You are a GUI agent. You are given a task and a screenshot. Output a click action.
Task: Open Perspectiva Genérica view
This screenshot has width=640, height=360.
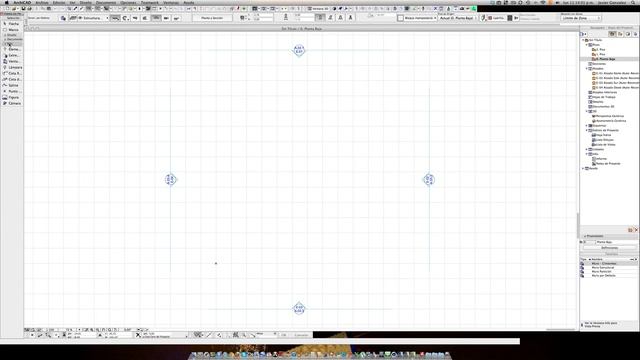pyautogui.click(x=609, y=116)
